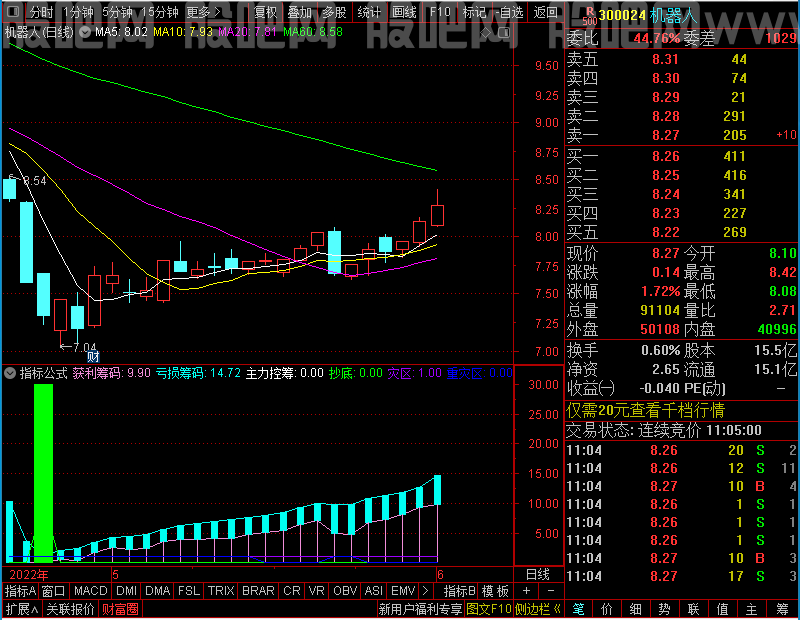This screenshot has height=620, width=800.
Task: Click the minus zoom-out button
Action: tap(551, 591)
